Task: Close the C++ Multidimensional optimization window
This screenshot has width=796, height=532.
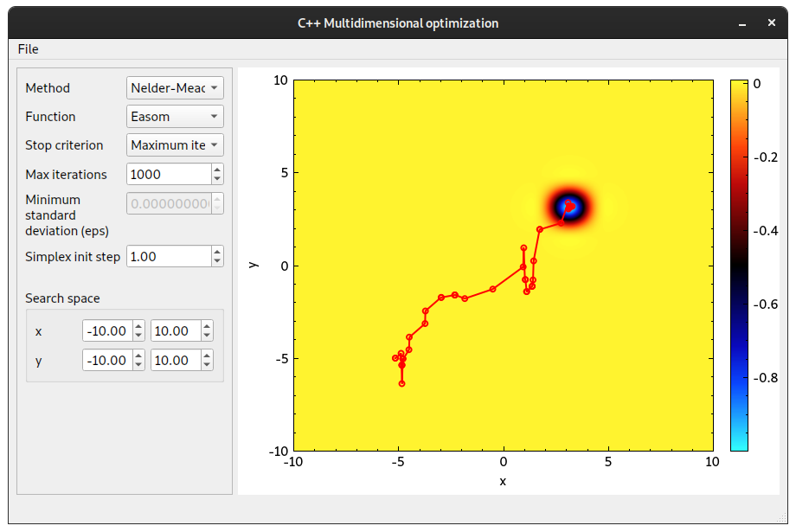Action: (772, 22)
